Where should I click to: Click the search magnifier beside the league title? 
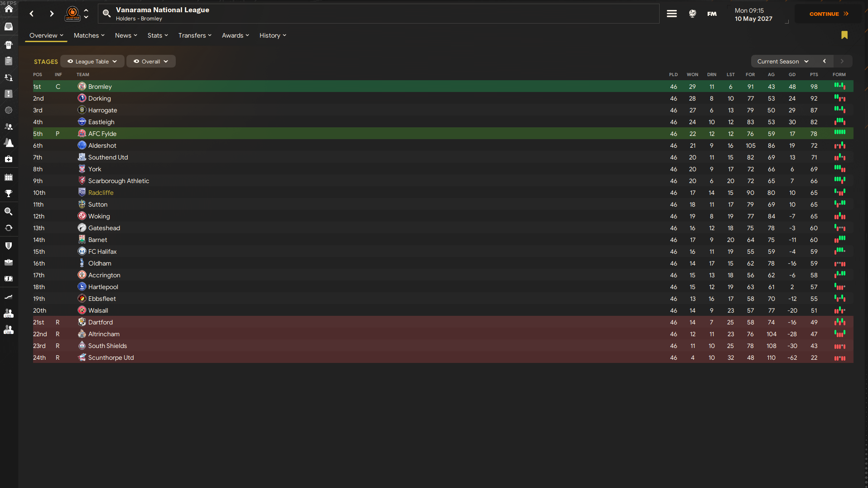pos(106,14)
